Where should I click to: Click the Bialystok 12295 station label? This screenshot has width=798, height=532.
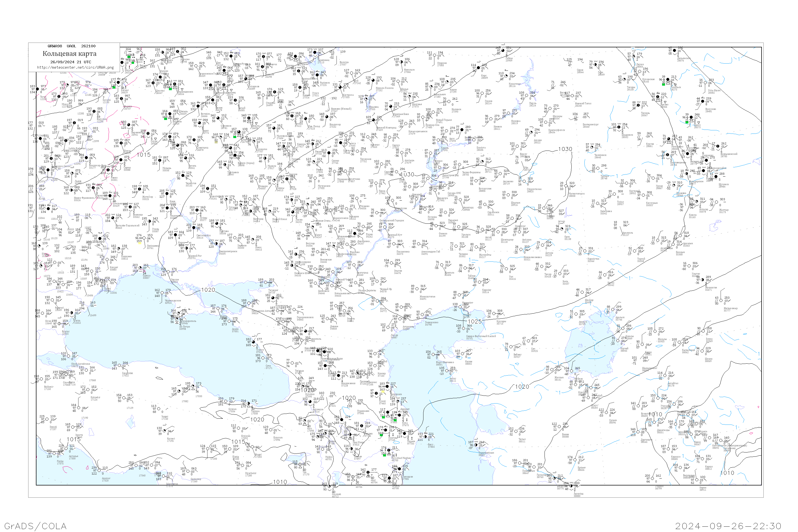[101, 120]
